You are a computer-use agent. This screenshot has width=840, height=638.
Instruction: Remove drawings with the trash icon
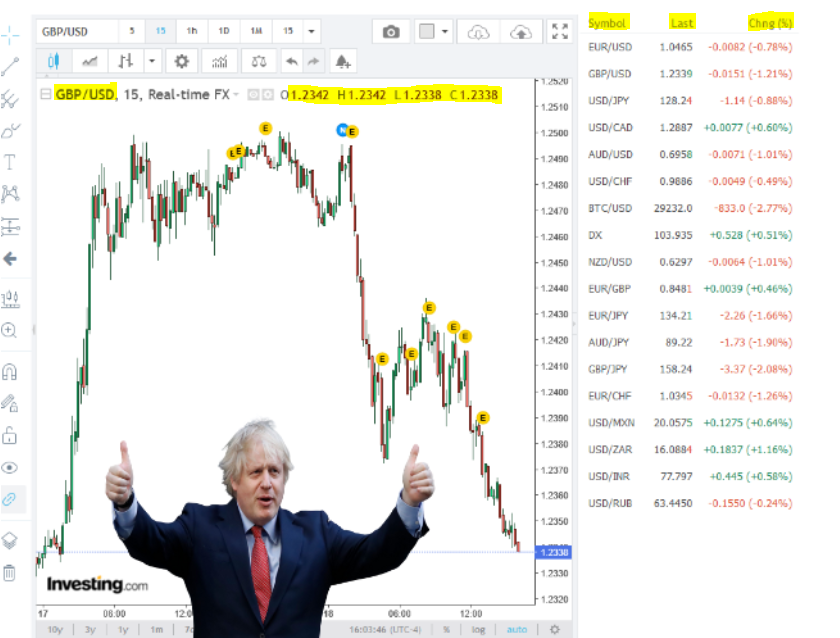click(x=10, y=573)
